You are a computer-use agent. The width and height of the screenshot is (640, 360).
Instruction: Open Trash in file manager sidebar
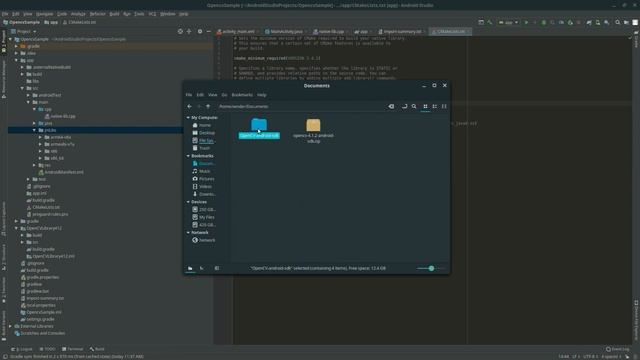point(201,148)
